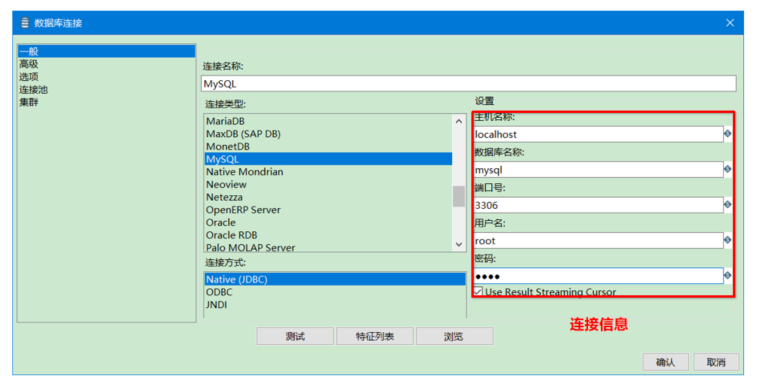This screenshot has height=379, width=759.
Task: Click connection name field containing MySQL
Action: (x=469, y=83)
